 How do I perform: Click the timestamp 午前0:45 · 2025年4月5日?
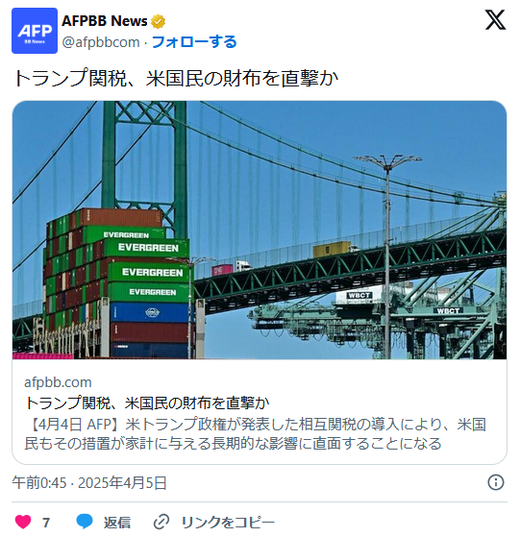pyautogui.click(x=89, y=483)
